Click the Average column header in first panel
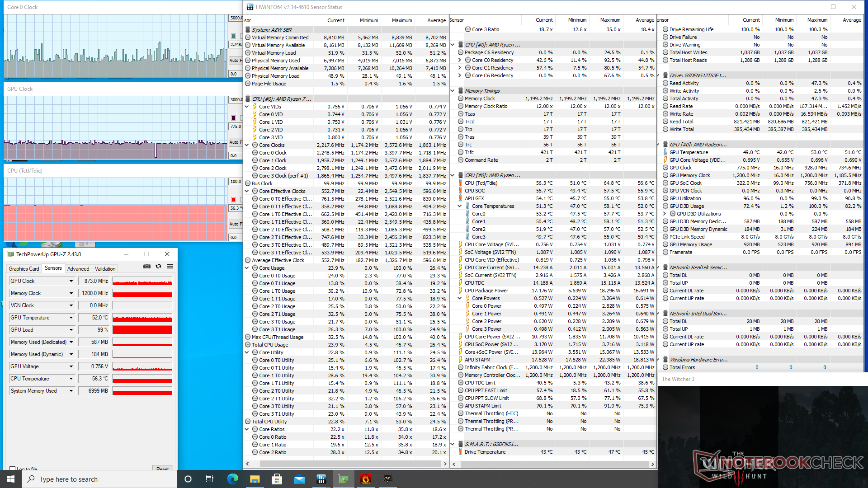Viewport: 868px width, 488px height. point(436,20)
